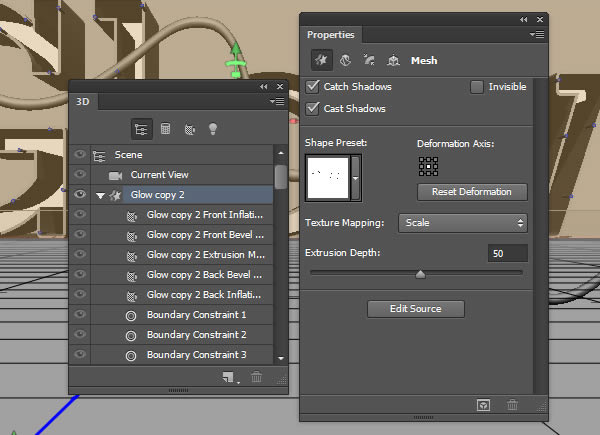
Task: Open Mesh tab icon in Properties
Action: click(321, 60)
